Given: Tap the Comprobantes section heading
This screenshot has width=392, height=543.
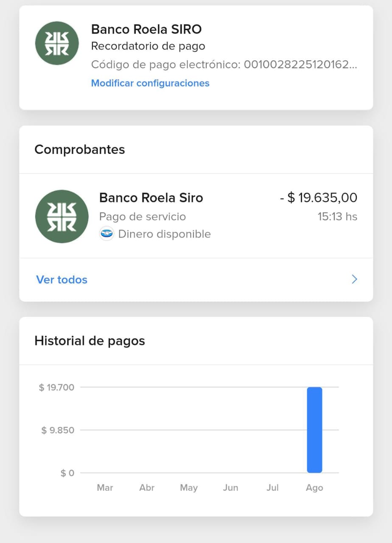Looking at the screenshot, I should point(80,149).
